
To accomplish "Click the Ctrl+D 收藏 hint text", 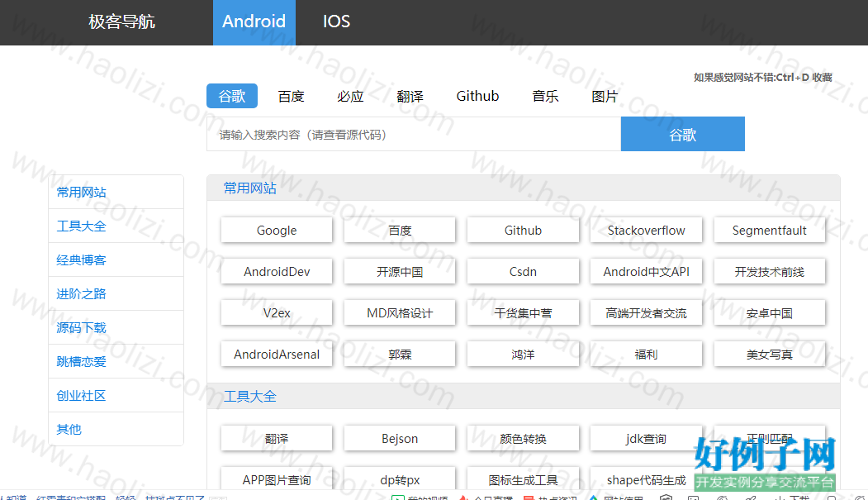I will [762, 78].
